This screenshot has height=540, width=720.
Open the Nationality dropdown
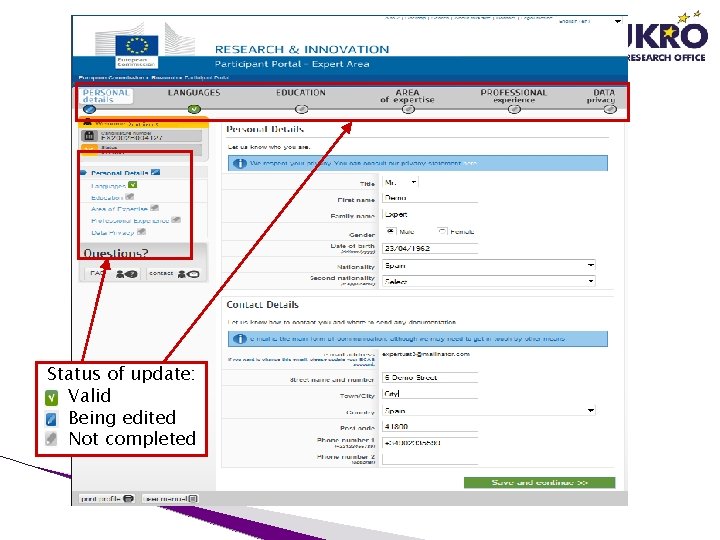click(489, 265)
